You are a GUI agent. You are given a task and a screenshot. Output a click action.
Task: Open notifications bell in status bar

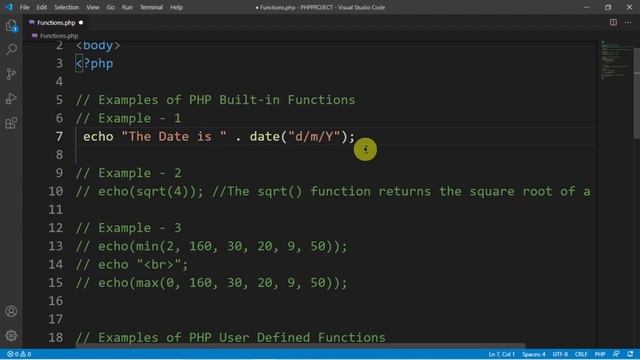tap(630, 354)
